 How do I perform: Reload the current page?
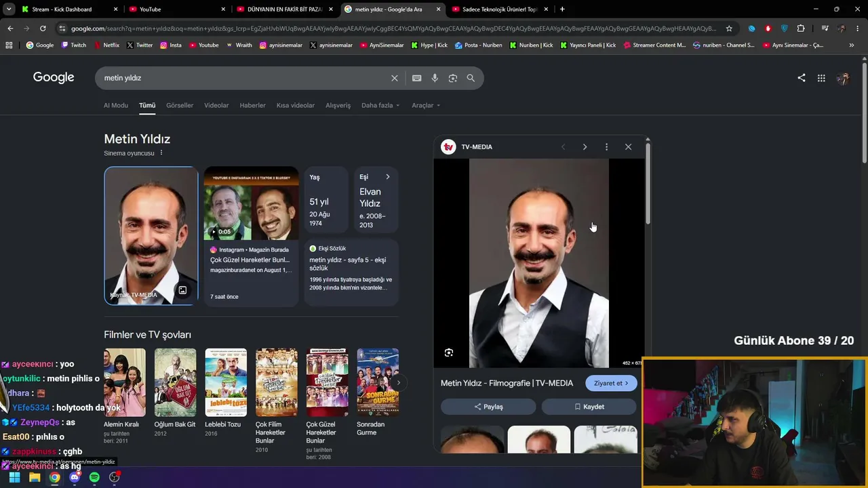click(x=43, y=28)
